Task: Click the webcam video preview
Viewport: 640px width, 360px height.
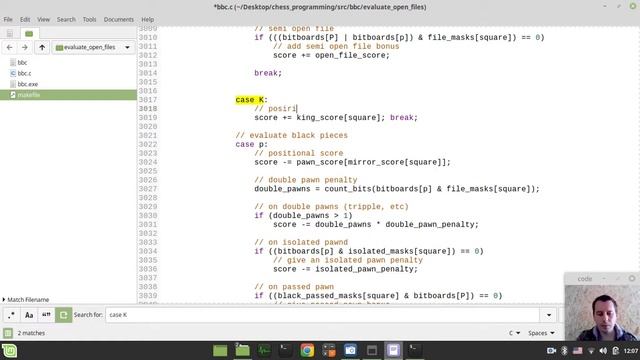Action: tap(602, 313)
